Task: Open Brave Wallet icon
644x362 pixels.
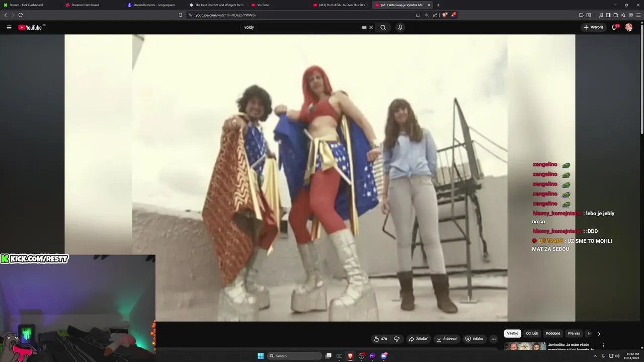Action: point(616,15)
